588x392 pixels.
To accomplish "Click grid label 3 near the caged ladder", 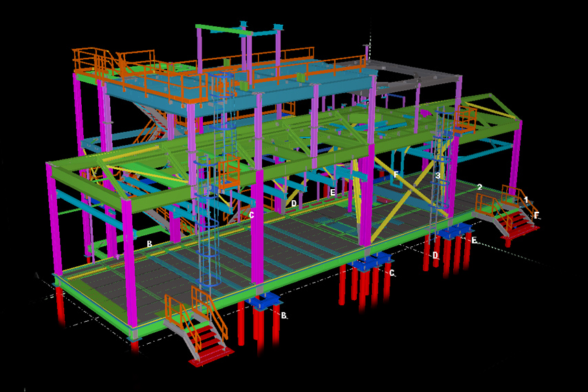I will click(437, 176).
